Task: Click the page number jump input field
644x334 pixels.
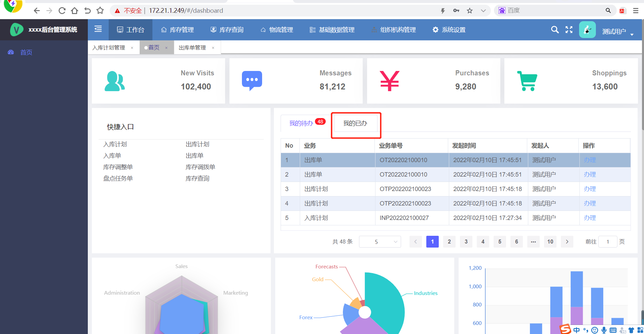Action: tap(608, 242)
